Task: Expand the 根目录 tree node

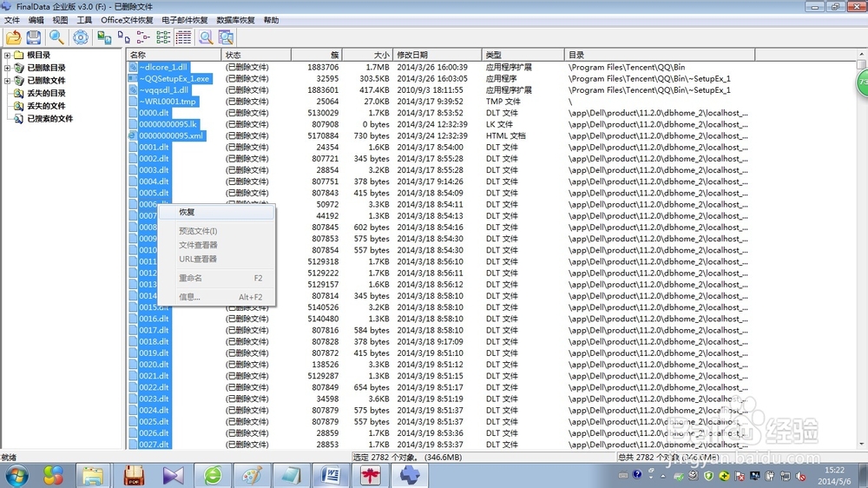Action: click(7, 55)
